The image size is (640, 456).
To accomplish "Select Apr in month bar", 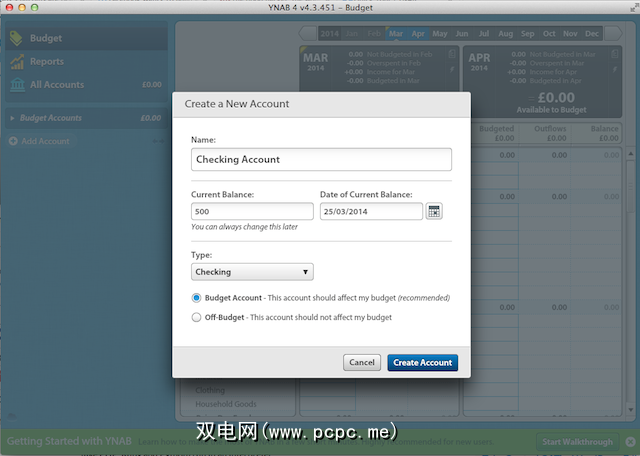I will click(418, 33).
